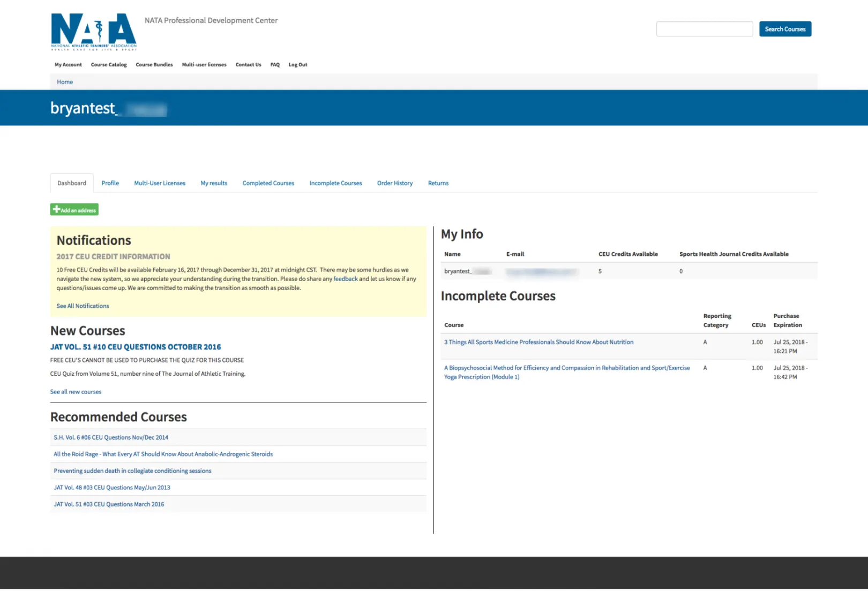
Task: Open S.H. Vol. 6 #06 CEU Questions course
Action: coord(111,437)
